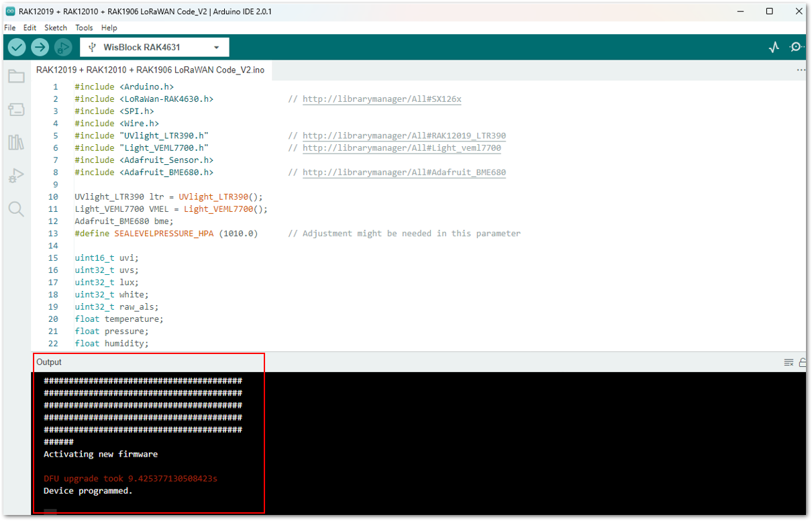Click line number 9 in the gutter
This screenshot has height=521, width=812.
(x=56, y=184)
